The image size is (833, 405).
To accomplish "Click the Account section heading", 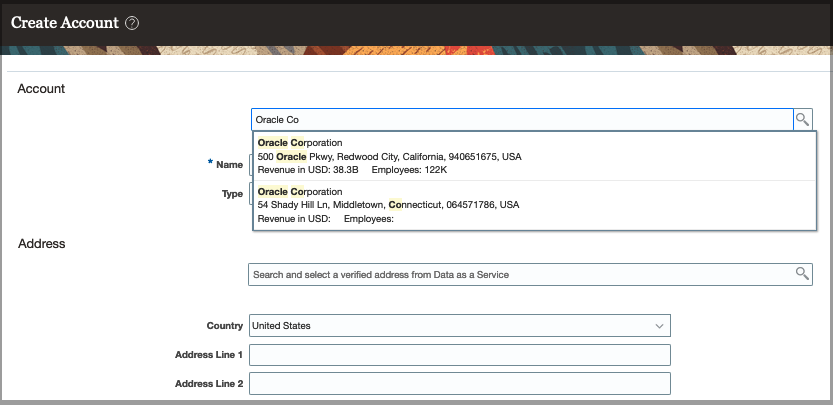I will coord(41,89).
